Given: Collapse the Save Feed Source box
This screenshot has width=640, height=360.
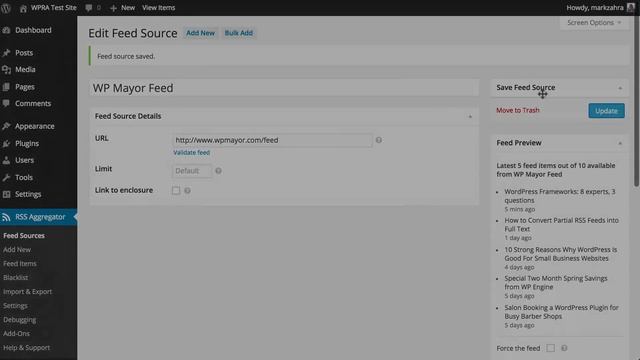Looking at the screenshot, I should pyautogui.click(x=620, y=88).
